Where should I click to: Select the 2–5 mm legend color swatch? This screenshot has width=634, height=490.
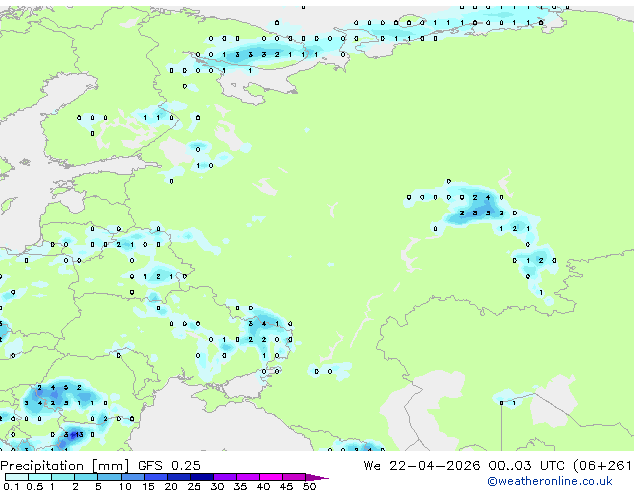click(x=86, y=477)
